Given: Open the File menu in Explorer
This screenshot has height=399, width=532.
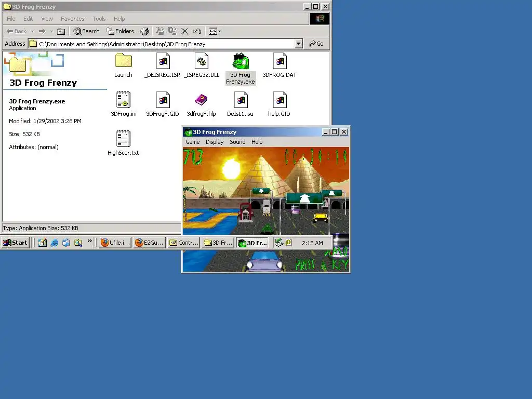Looking at the screenshot, I should 11,19.
